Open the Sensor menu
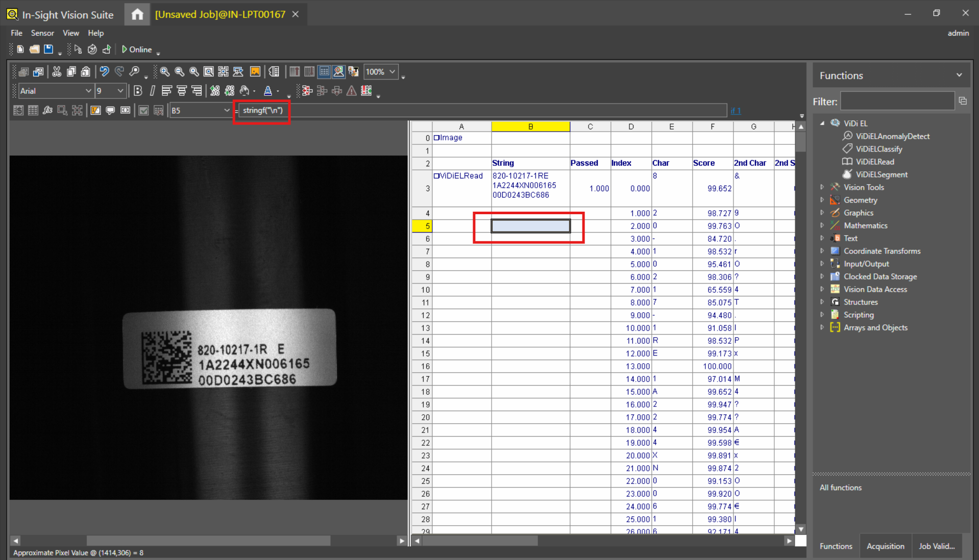The height and width of the screenshot is (560, 979). [x=42, y=33]
